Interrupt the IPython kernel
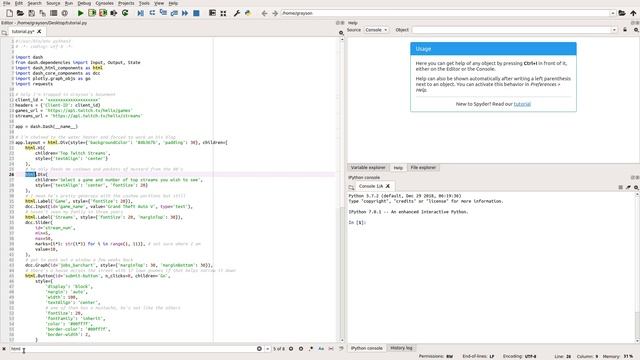Image resolution: width=640 pixels, height=360 pixels. [620, 187]
